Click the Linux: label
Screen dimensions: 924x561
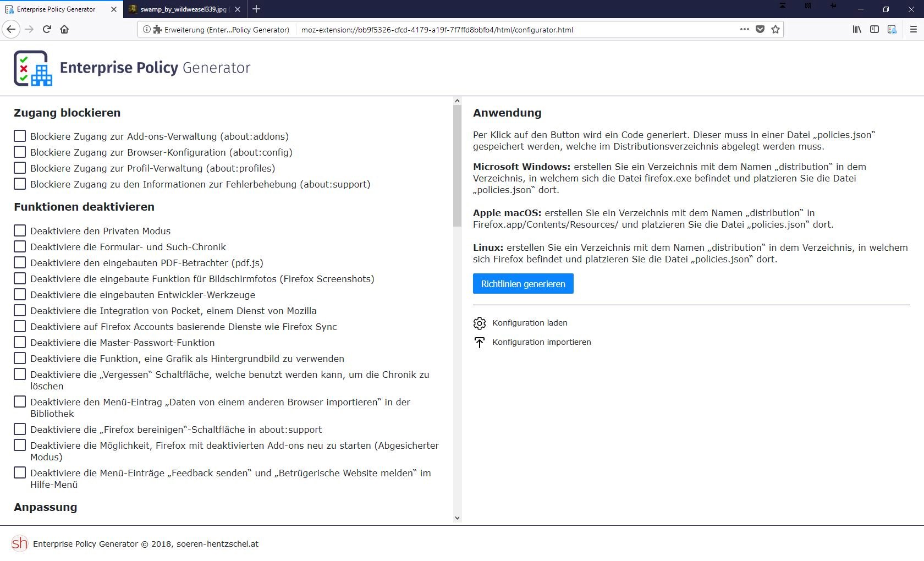click(488, 248)
